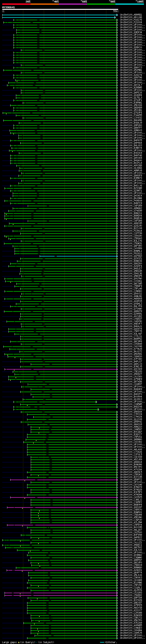Click the UniRef100_B2RBW5 entry
Screen dimensions: 146x644
(x=131, y=88)
